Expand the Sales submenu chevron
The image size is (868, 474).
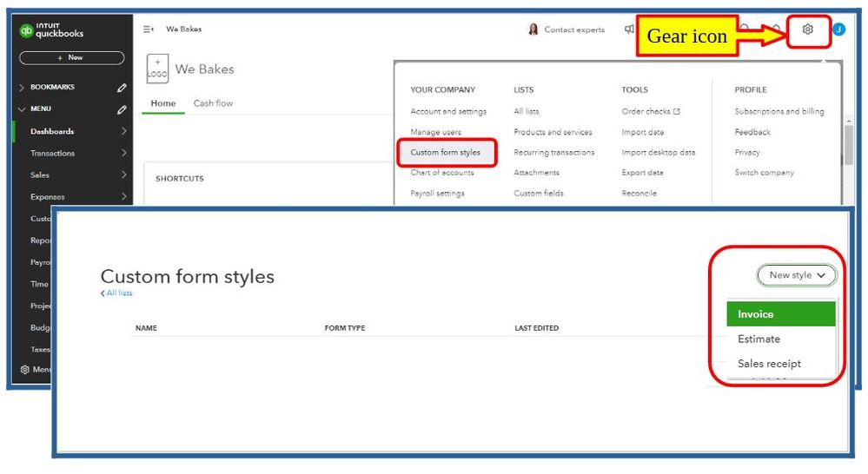tap(123, 174)
